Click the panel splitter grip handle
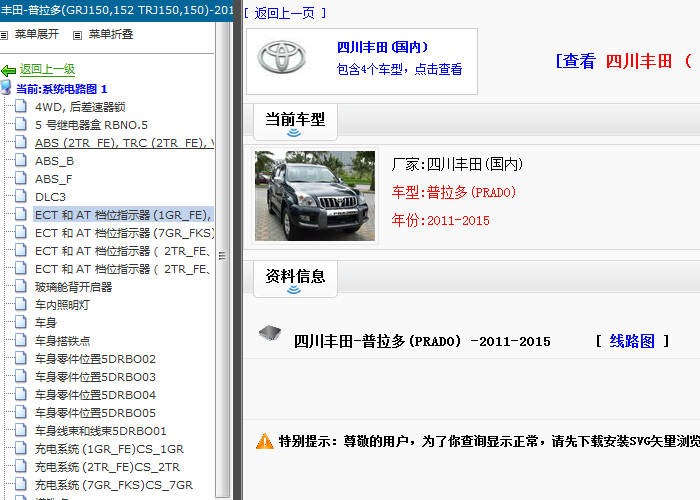This screenshot has height=500, width=700. coord(222,256)
